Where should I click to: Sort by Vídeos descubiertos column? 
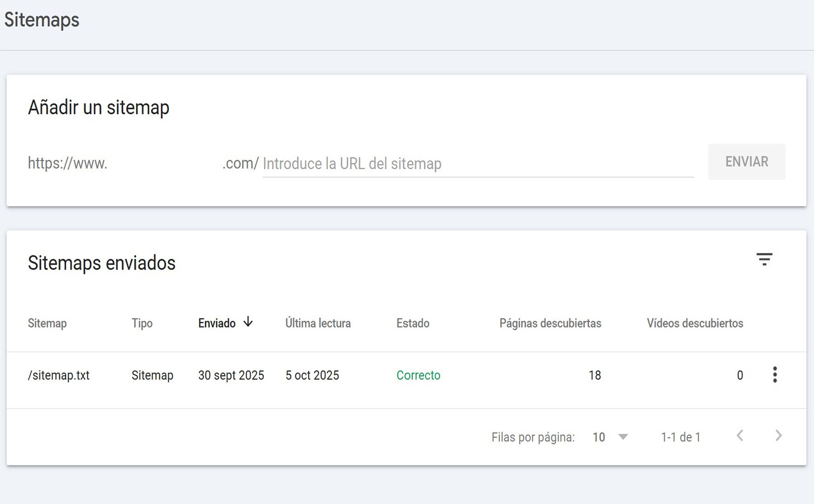point(694,323)
